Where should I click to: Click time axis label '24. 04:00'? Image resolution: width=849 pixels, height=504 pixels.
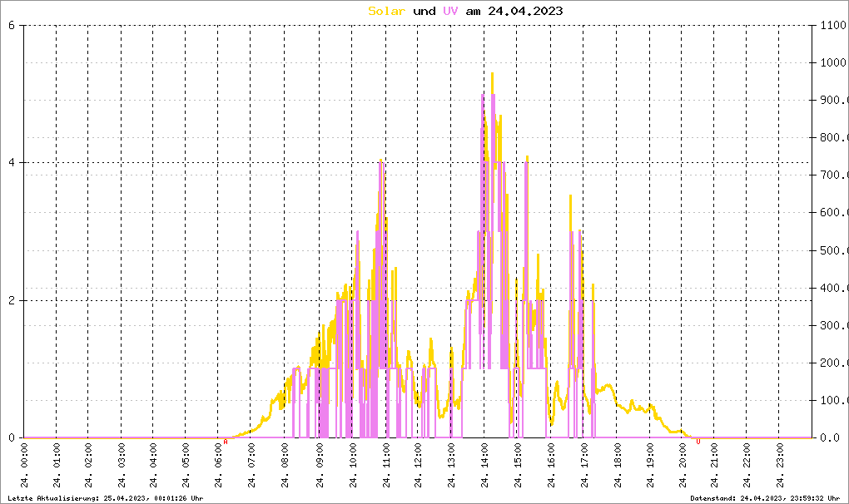[x=154, y=466]
